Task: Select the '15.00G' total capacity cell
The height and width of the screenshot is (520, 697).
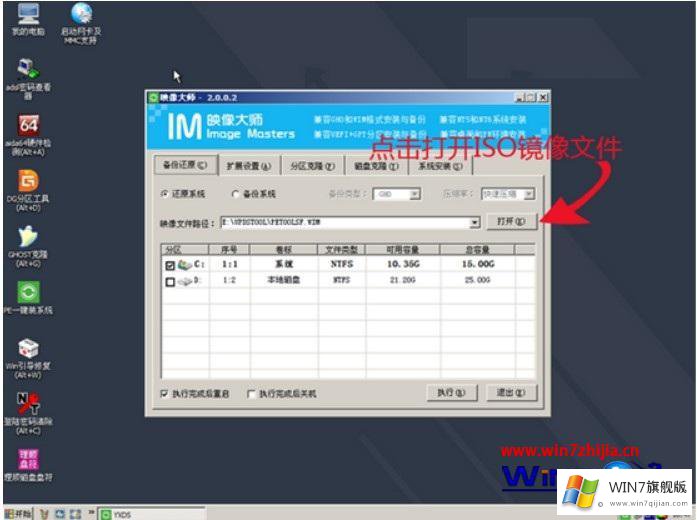Action: [x=478, y=264]
